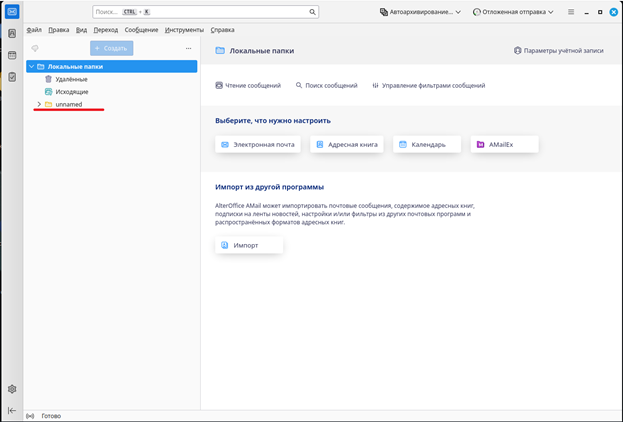
Task: Click the Импорт button
Action: tap(249, 245)
